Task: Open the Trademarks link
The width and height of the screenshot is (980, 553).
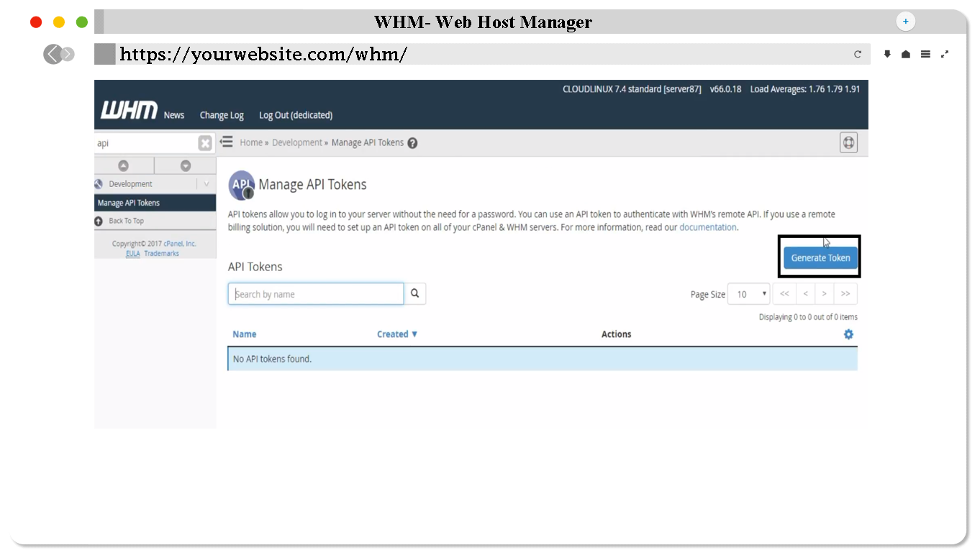Action: pos(161,253)
